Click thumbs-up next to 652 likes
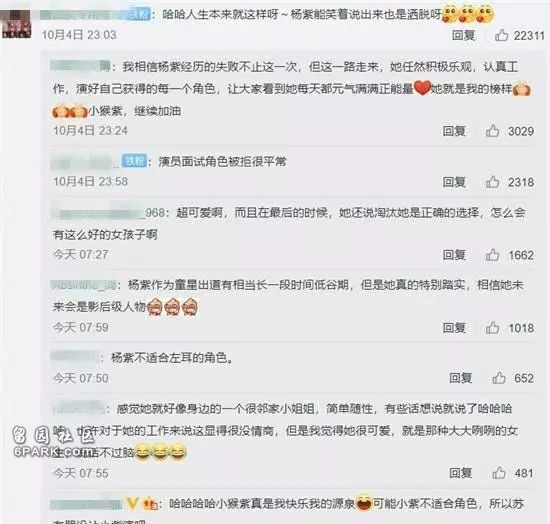Viewport: 550px width, 524px height. pyautogui.click(x=498, y=378)
